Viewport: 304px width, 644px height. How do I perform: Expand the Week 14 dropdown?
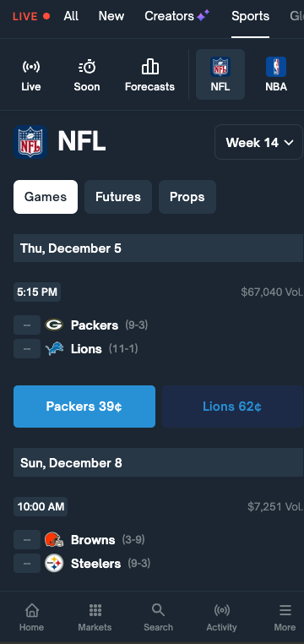pyautogui.click(x=258, y=143)
